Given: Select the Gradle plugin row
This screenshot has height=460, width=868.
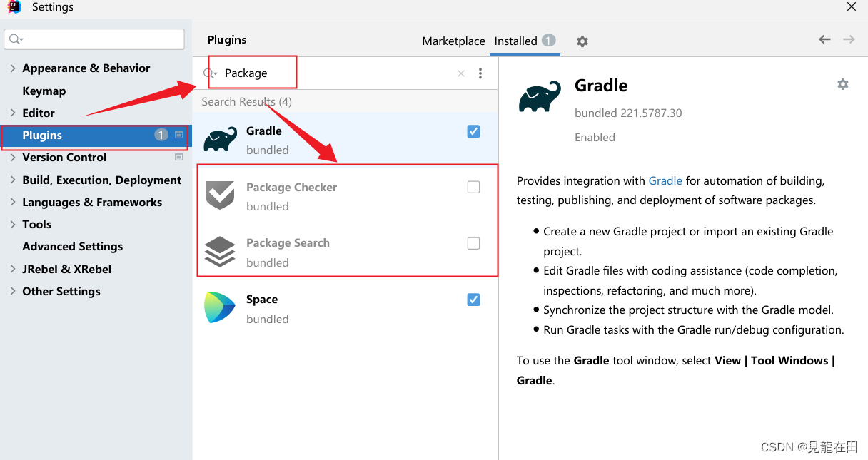Looking at the screenshot, I should tap(345, 140).
